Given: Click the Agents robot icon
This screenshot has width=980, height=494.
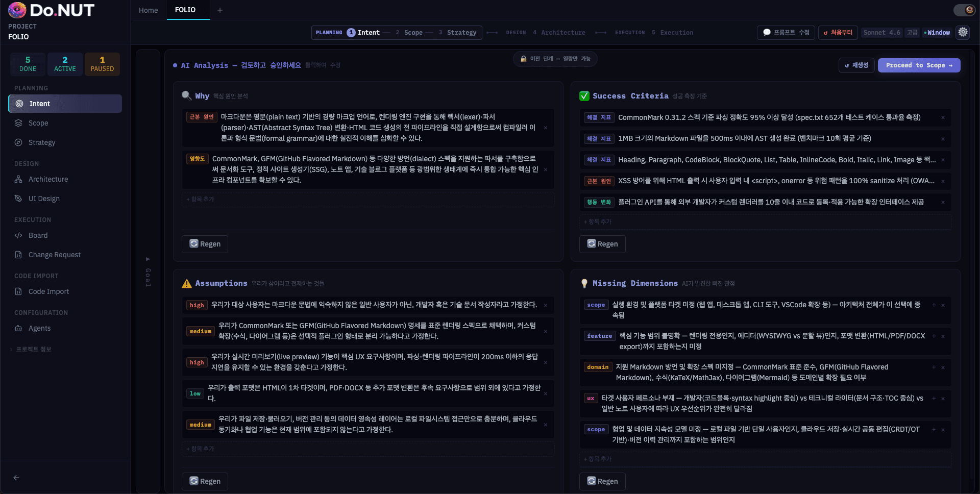Looking at the screenshot, I should (19, 328).
